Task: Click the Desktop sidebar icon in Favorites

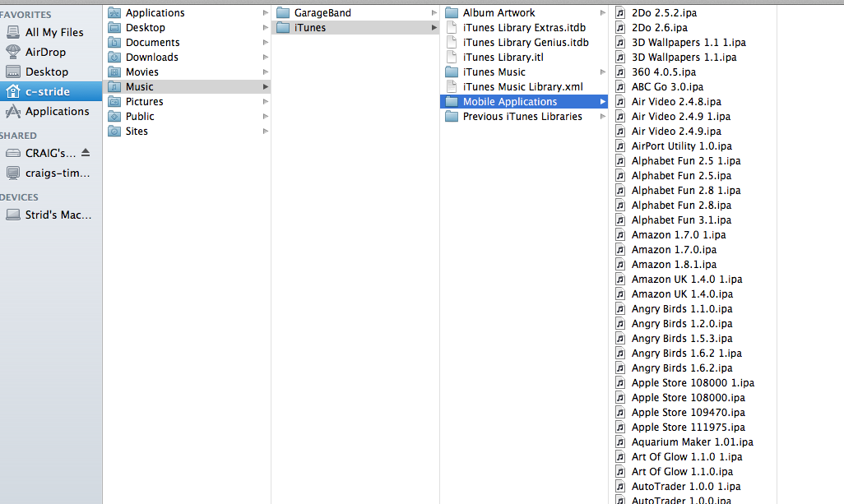Action: tap(13, 72)
